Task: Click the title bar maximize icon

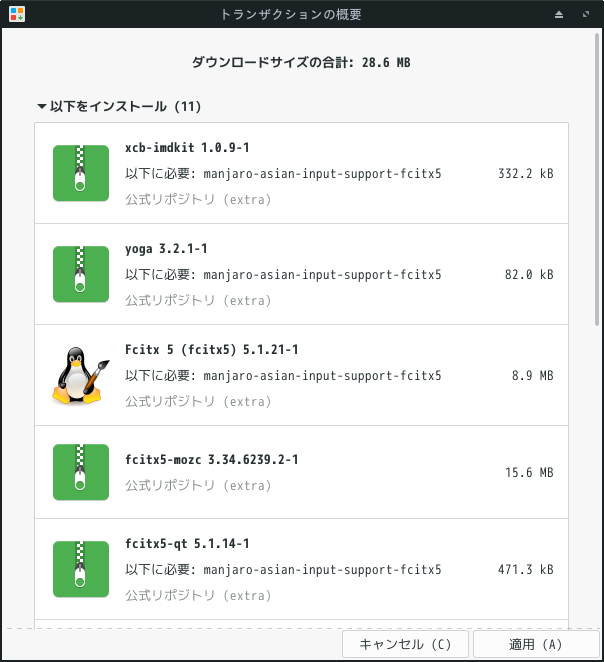Action: pos(586,14)
